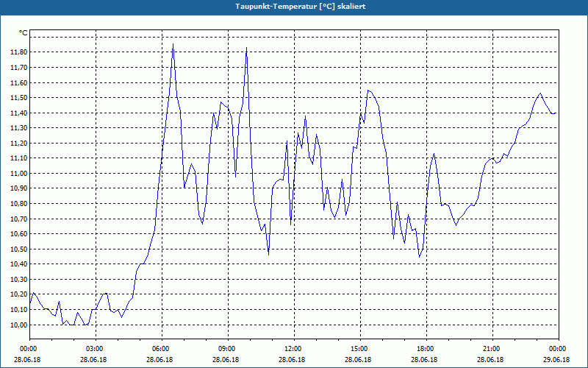Select the 10,30 y-axis label
The image size is (588, 368).
click(x=19, y=280)
